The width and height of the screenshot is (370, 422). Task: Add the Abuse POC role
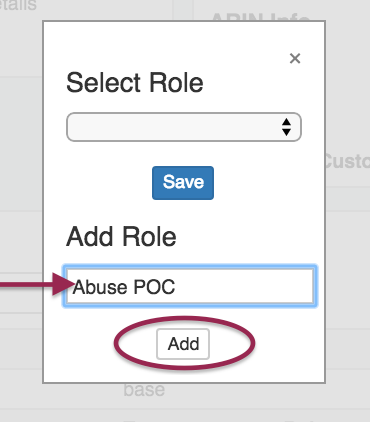[183, 344]
